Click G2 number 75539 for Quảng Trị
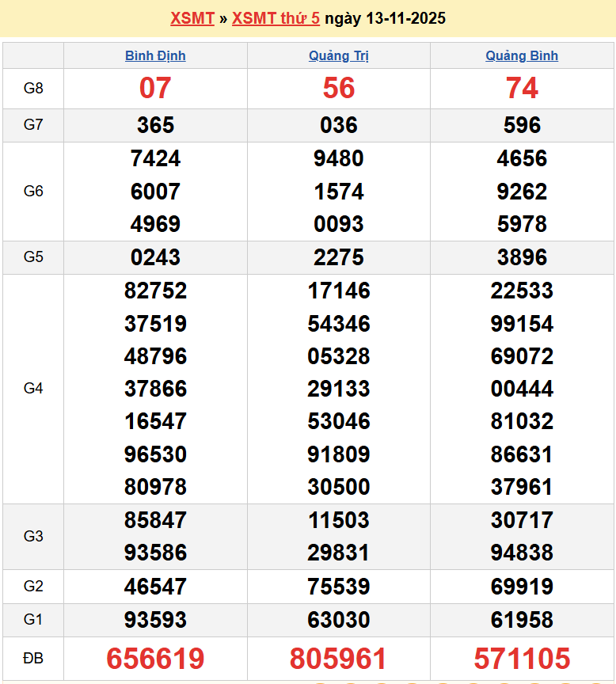This screenshot has height=684, width=616. 339,587
